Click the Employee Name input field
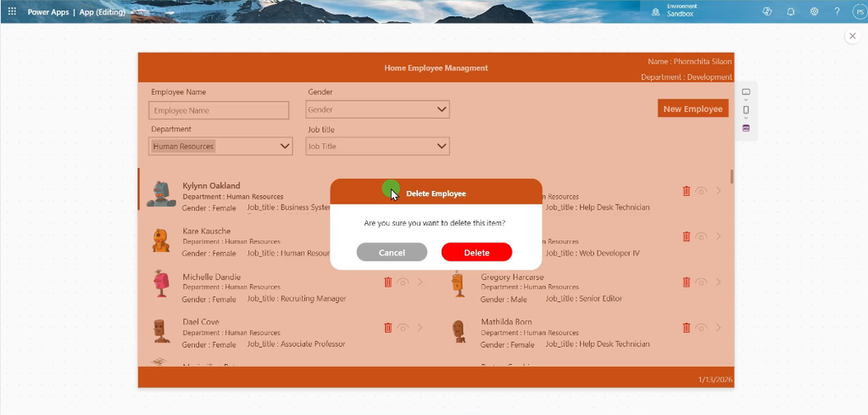 [219, 110]
